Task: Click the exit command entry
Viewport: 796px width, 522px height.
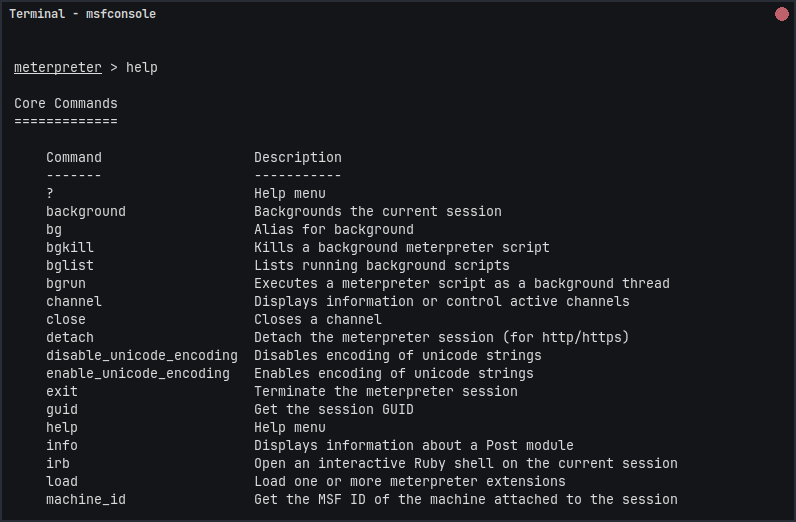Action: click(62, 392)
